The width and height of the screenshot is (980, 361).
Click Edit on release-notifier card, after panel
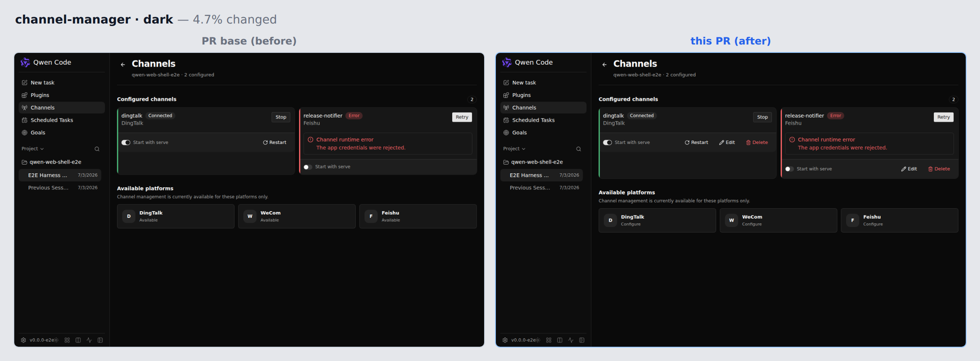coord(909,169)
